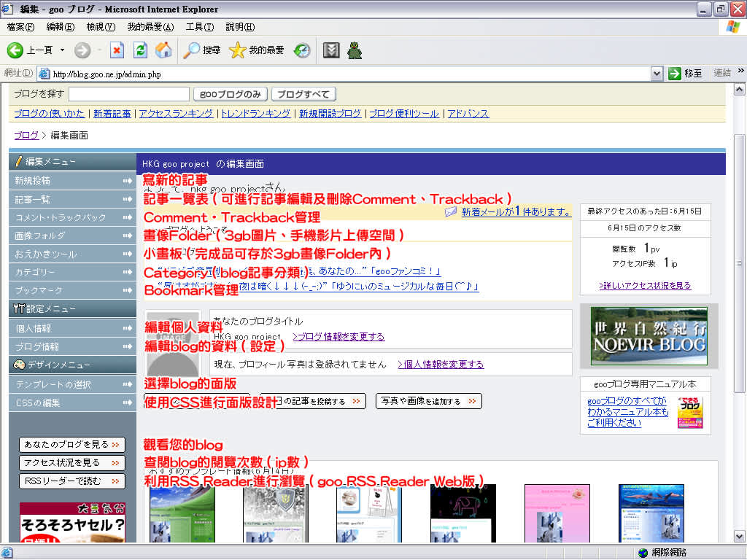Image resolution: width=747 pixels, height=560 pixels.
Task: Open the 檔案(F) menu
Action: tap(20, 27)
